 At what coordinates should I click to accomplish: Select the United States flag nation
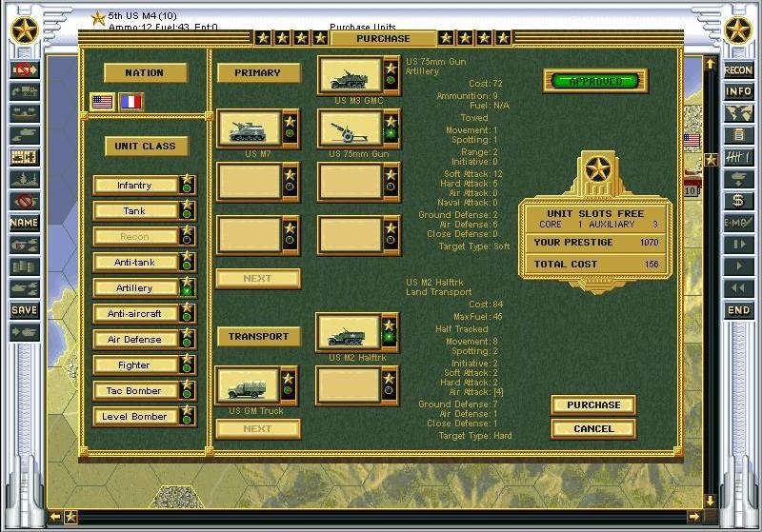102,101
